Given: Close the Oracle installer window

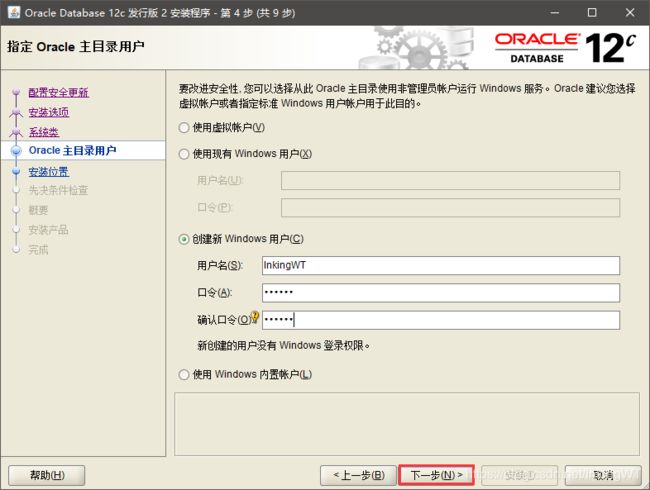Looking at the screenshot, I should click(x=630, y=12).
